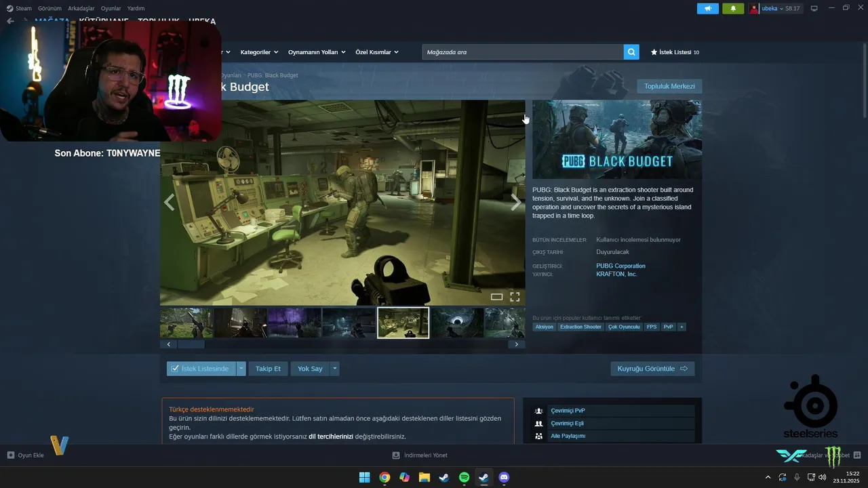Viewport: 868px width, 488px height.
Task: Show hidden system tray icons
Action: tap(768, 477)
